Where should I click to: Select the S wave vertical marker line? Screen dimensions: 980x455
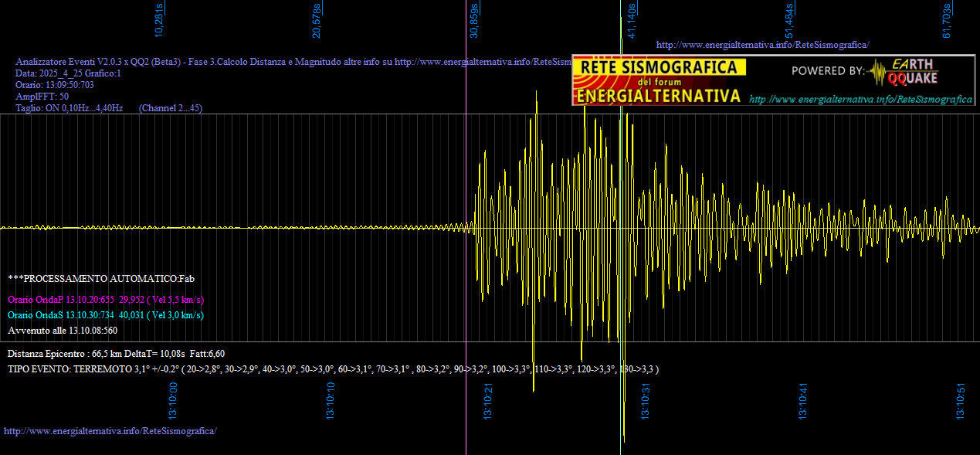coord(621,227)
